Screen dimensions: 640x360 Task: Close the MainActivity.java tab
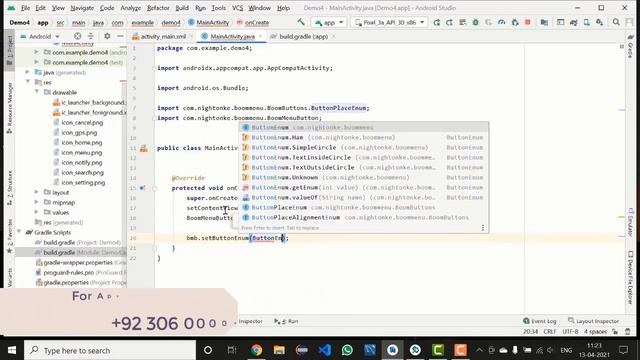(260, 36)
